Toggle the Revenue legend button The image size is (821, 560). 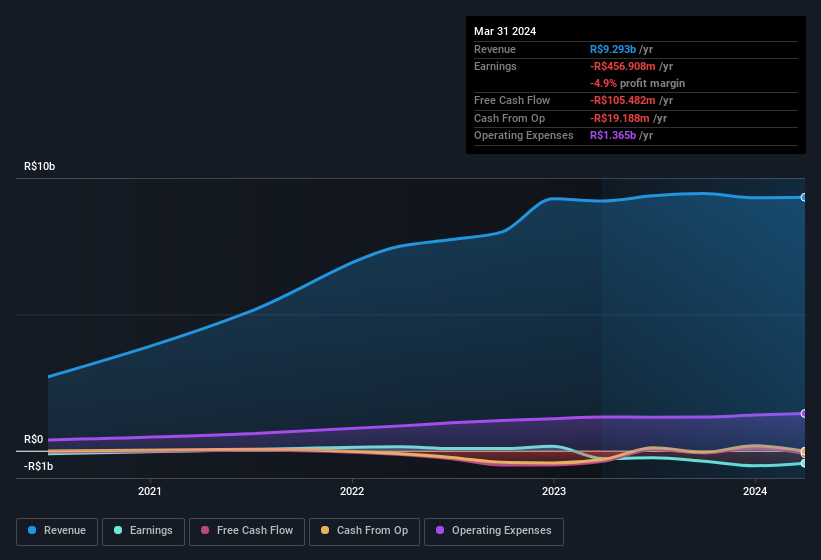click(x=57, y=531)
